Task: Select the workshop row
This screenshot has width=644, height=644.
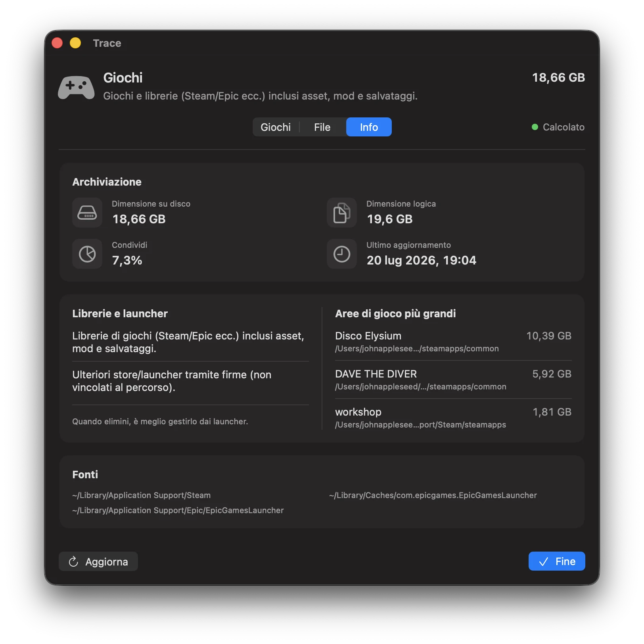Action: click(x=453, y=418)
